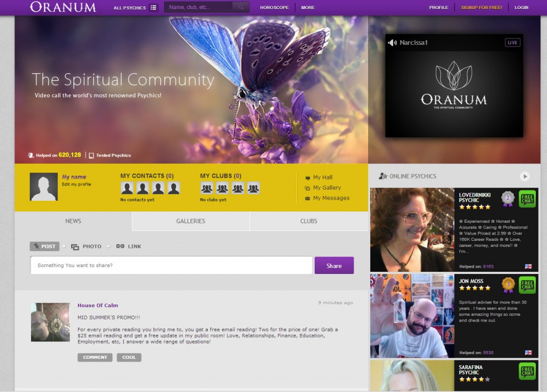Open the Edit my profile link
547x392 pixels.
[x=76, y=184]
